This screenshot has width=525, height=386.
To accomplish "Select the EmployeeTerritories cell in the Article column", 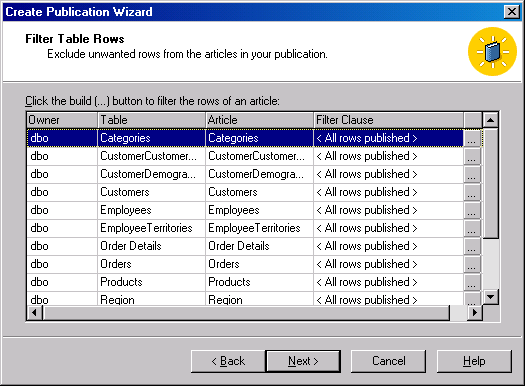I will 259,228.
